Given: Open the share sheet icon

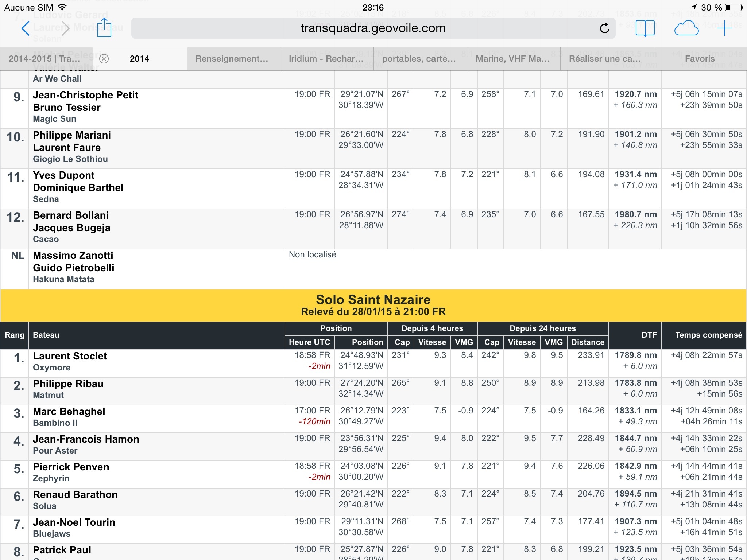Looking at the screenshot, I should coord(104,27).
